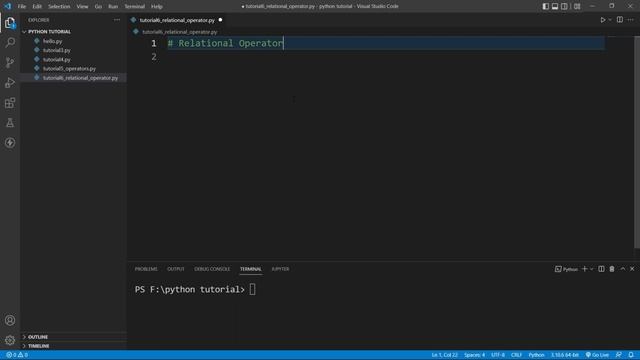Select Python interpreter version 3.10.6 64-bit

[x=565, y=355]
